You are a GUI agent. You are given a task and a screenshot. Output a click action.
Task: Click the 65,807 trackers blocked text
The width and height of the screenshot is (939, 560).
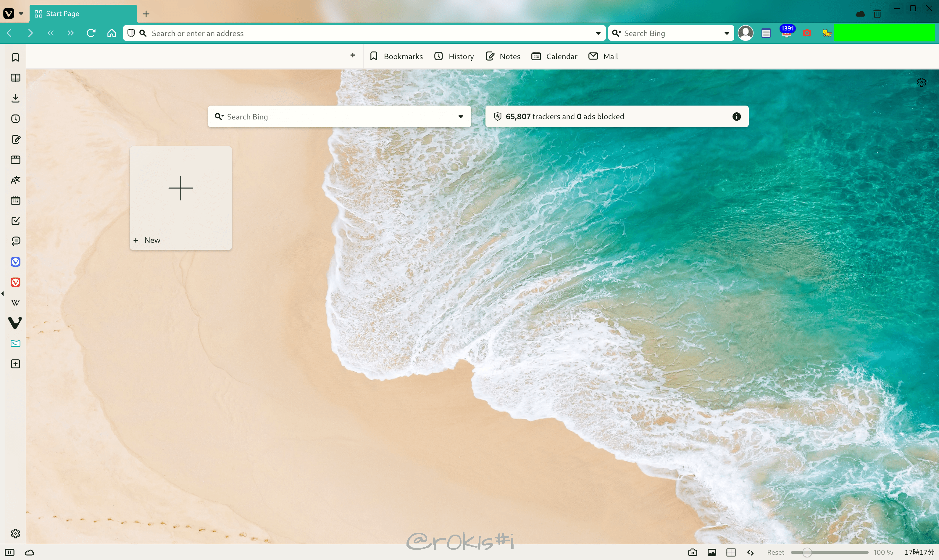(x=564, y=116)
